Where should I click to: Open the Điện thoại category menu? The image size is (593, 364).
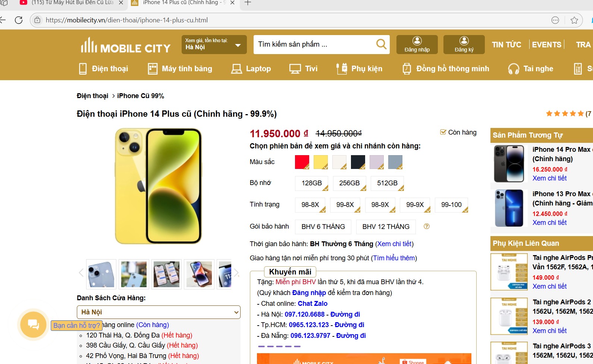103,69
